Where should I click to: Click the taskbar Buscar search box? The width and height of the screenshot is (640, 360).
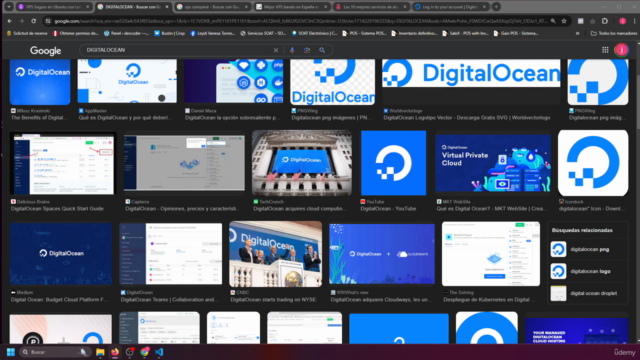(x=55, y=352)
